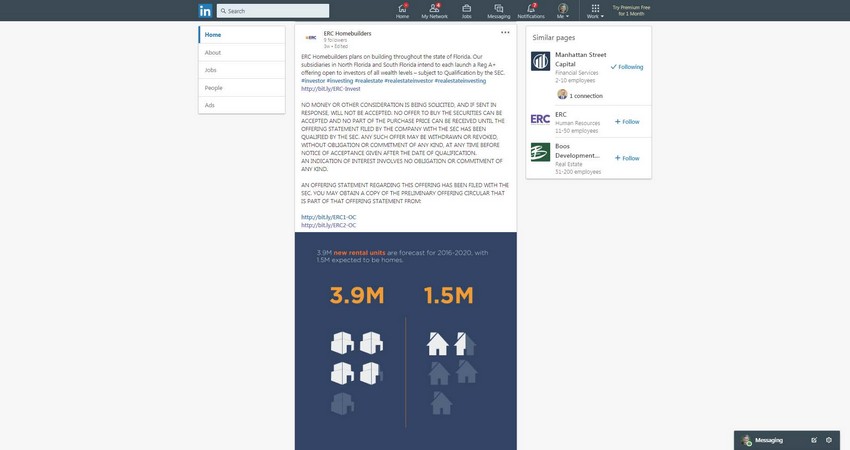The width and height of the screenshot is (850, 450).
Task: Compose a new message in Messaging bar
Action: [x=814, y=440]
